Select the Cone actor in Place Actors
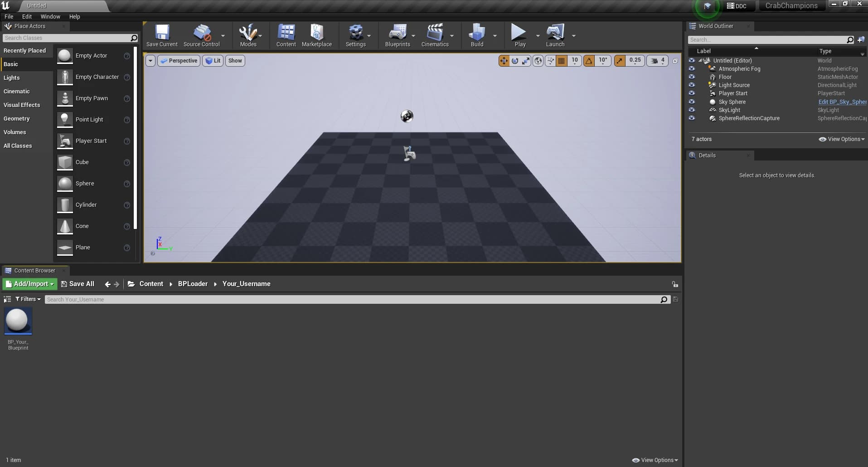 coord(94,226)
